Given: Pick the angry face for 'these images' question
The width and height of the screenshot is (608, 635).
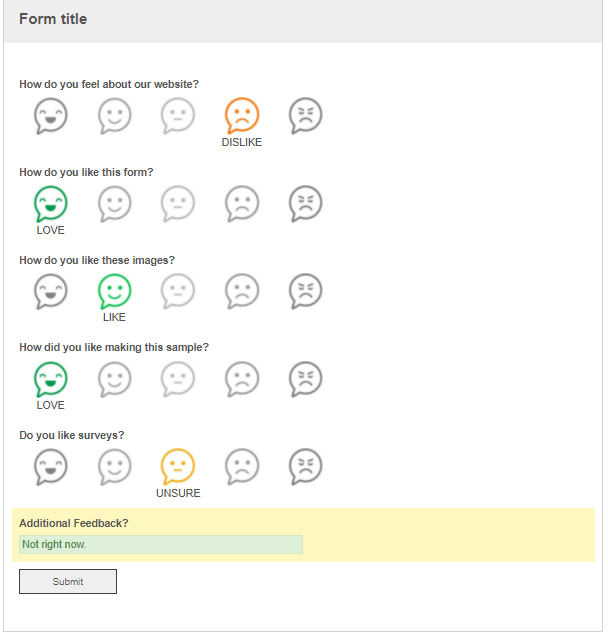Looking at the screenshot, I should (x=306, y=292).
